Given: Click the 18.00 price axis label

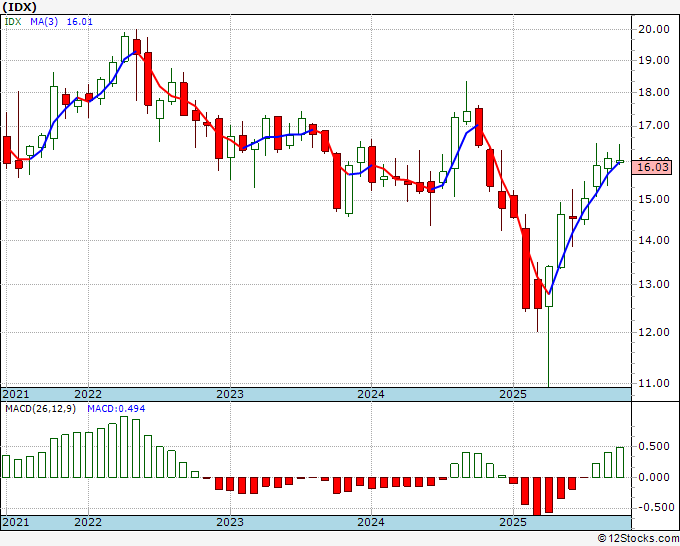Looking at the screenshot, I should pyautogui.click(x=654, y=92).
